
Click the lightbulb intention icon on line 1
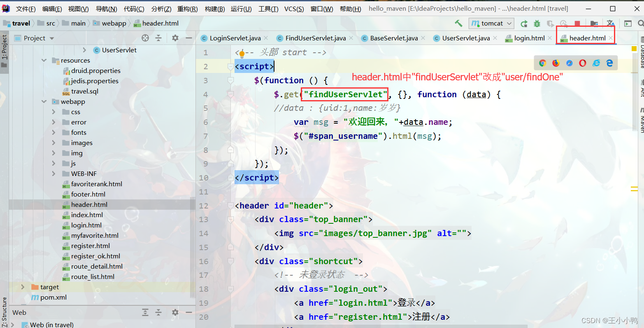pyautogui.click(x=242, y=53)
